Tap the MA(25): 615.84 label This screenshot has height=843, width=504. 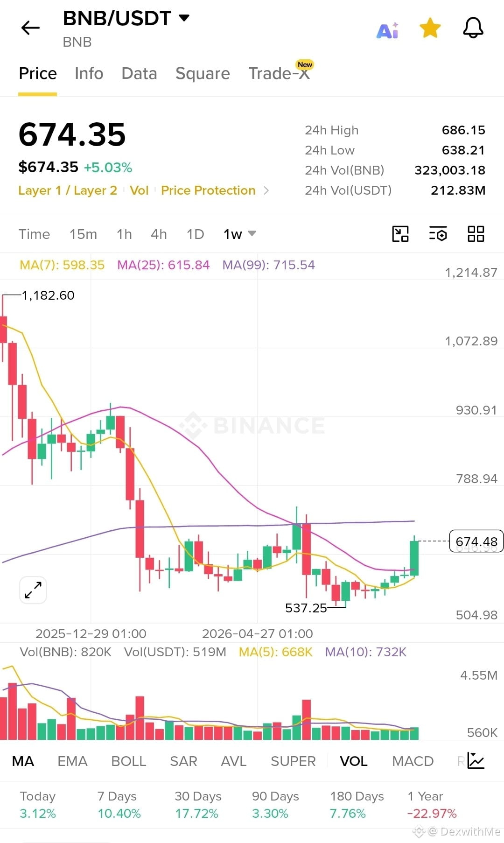click(x=163, y=265)
